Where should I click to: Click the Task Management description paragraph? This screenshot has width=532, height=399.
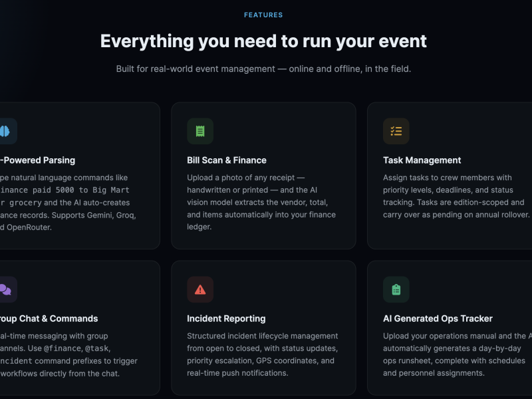click(x=456, y=196)
